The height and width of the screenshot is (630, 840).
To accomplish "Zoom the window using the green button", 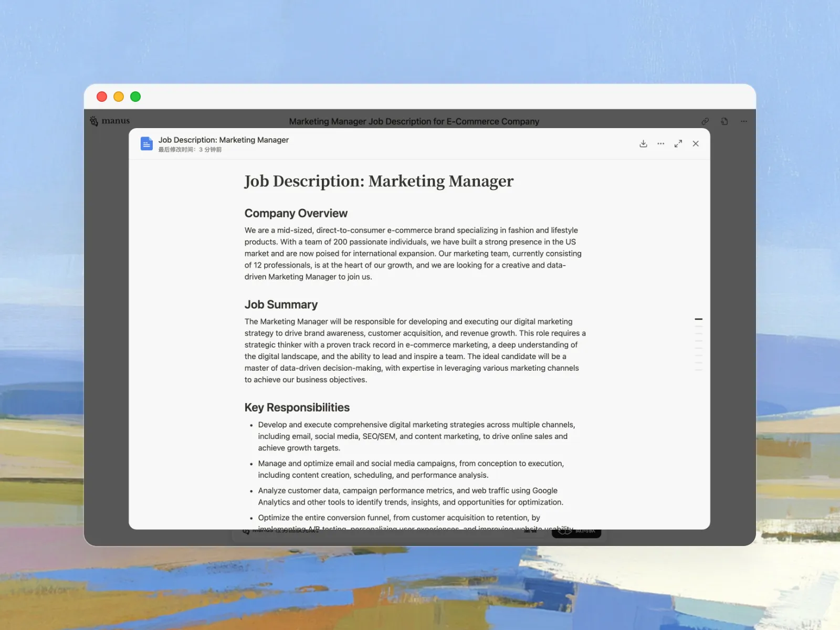I will pyautogui.click(x=135, y=97).
